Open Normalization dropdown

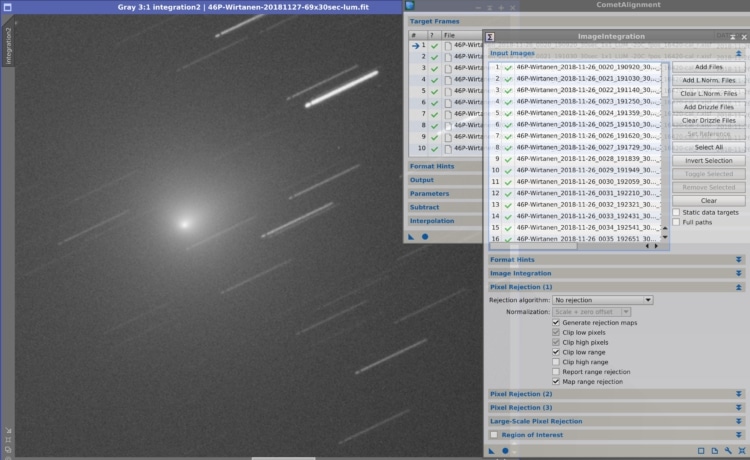coord(592,312)
